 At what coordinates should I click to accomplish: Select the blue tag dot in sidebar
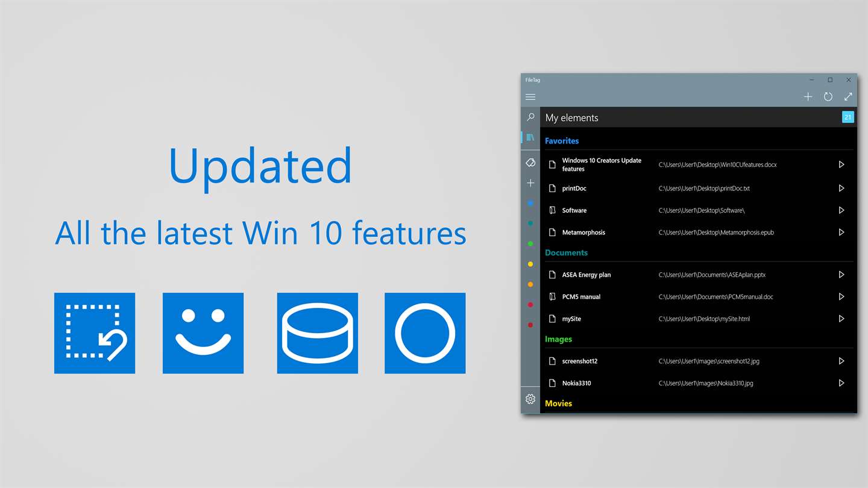[530, 204]
